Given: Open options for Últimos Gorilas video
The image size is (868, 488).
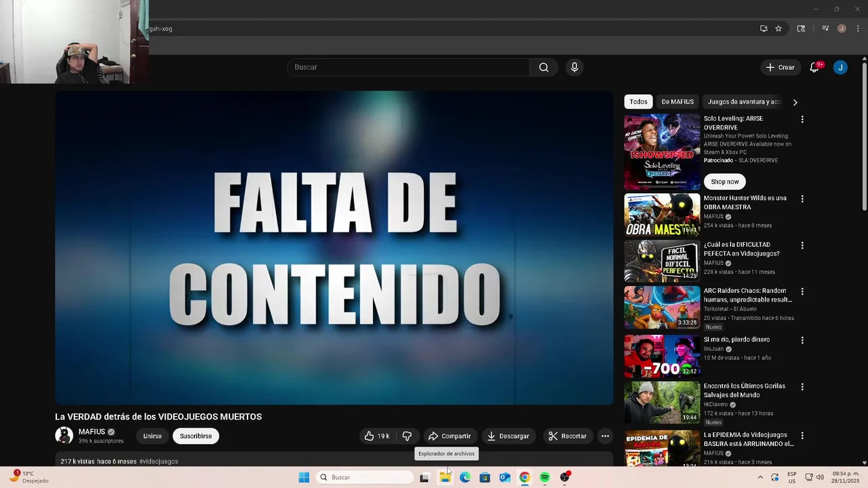Looking at the screenshot, I should (x=802, y=387).
